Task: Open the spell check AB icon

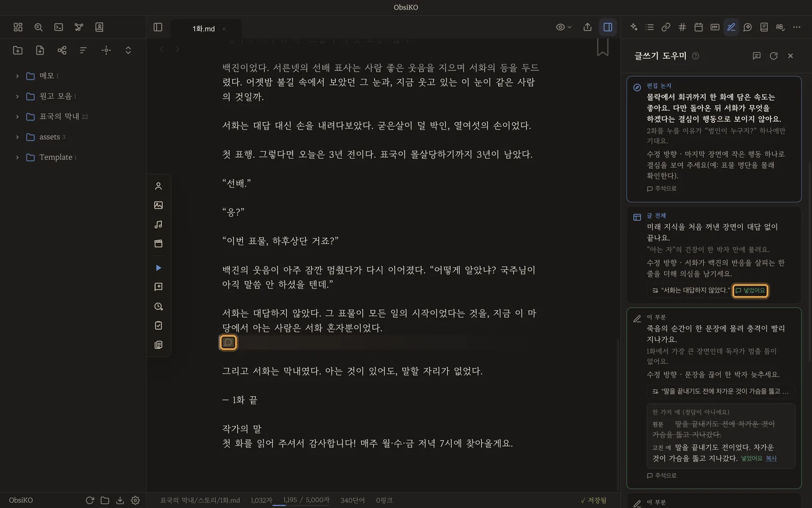Action: click(x=780, y=27)
